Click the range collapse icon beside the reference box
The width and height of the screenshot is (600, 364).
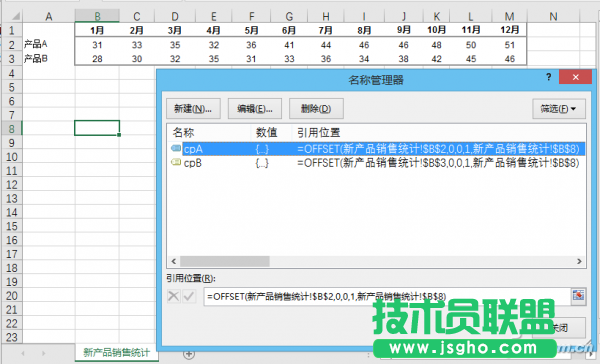click(x=578, y=295)
